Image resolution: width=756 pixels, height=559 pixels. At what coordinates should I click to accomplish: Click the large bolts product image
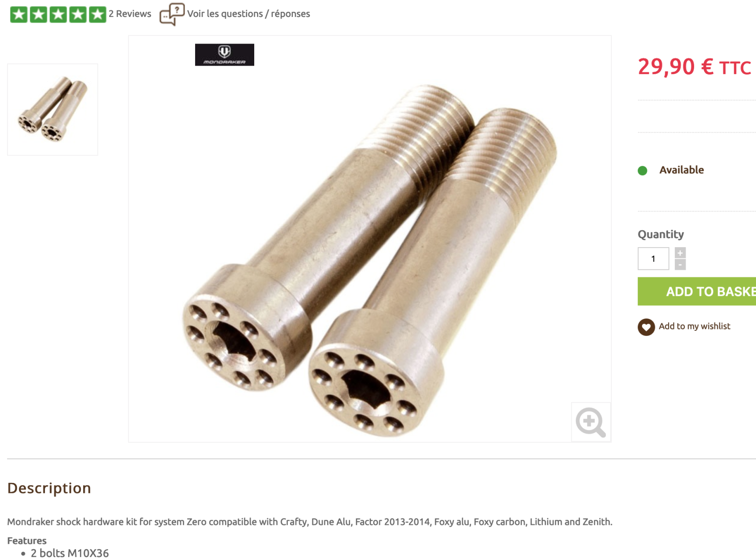(x=370, y=239)
